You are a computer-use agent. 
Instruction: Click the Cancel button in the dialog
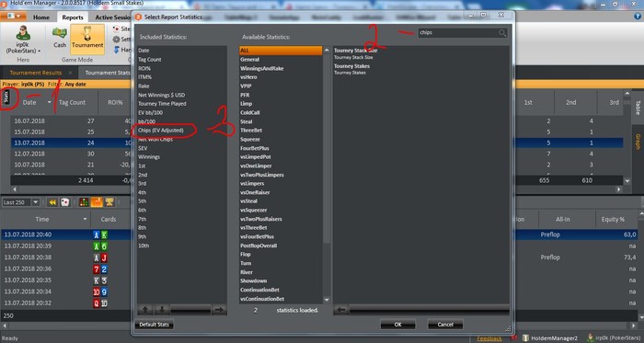[445, 324]
